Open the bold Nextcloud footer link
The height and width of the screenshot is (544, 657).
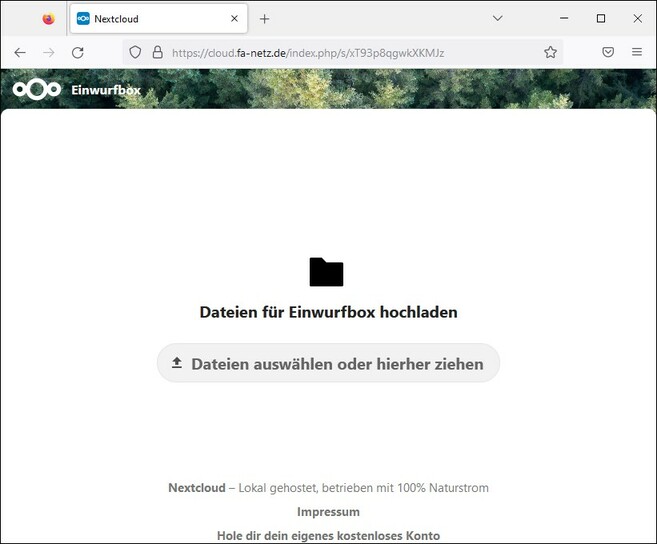(196, 488)
